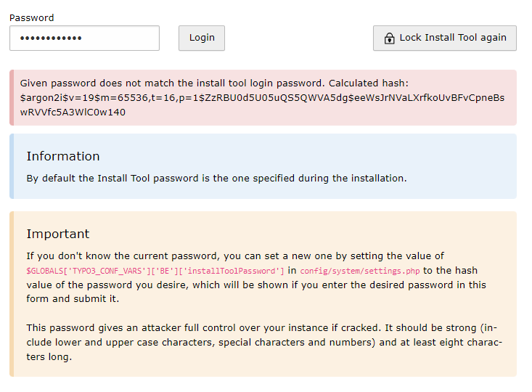Screen dimensions: 532x392
Task: Click the lock icon on the Lock button
Action: [x=389, y=38]
